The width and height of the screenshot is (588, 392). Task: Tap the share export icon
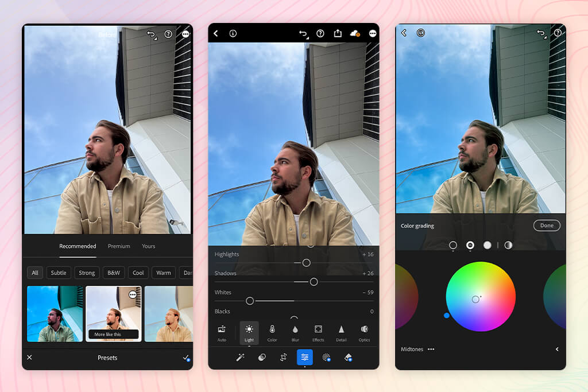[338, 33]
